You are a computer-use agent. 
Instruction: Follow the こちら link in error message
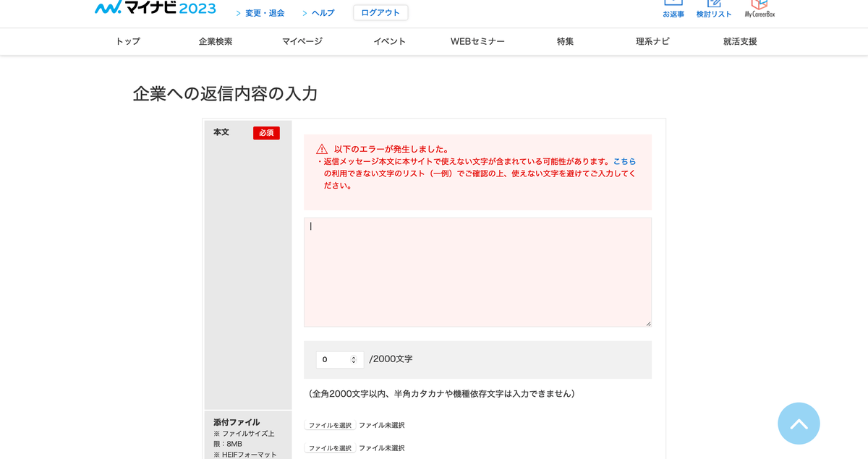[x=625, y=161]
